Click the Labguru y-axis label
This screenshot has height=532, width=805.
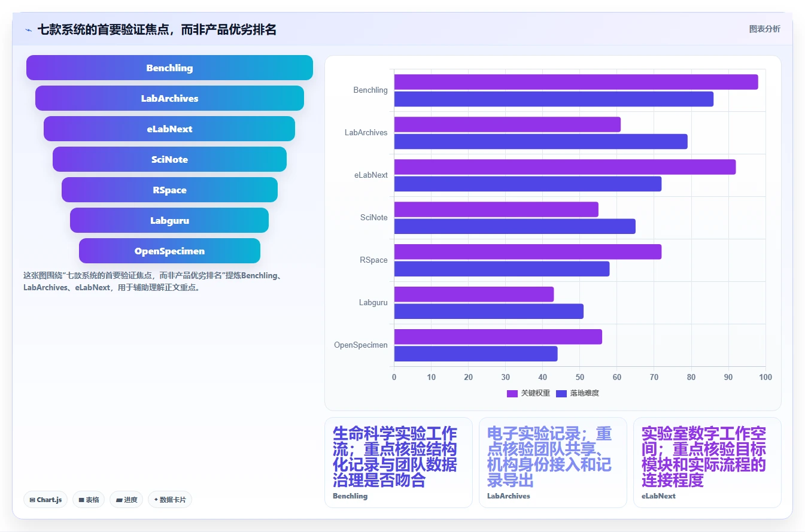373,303
